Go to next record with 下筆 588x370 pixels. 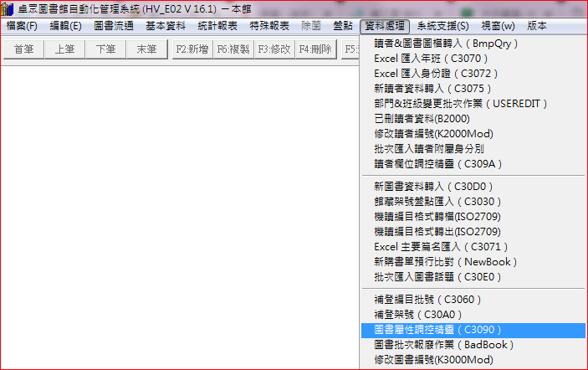coord(105,49)
